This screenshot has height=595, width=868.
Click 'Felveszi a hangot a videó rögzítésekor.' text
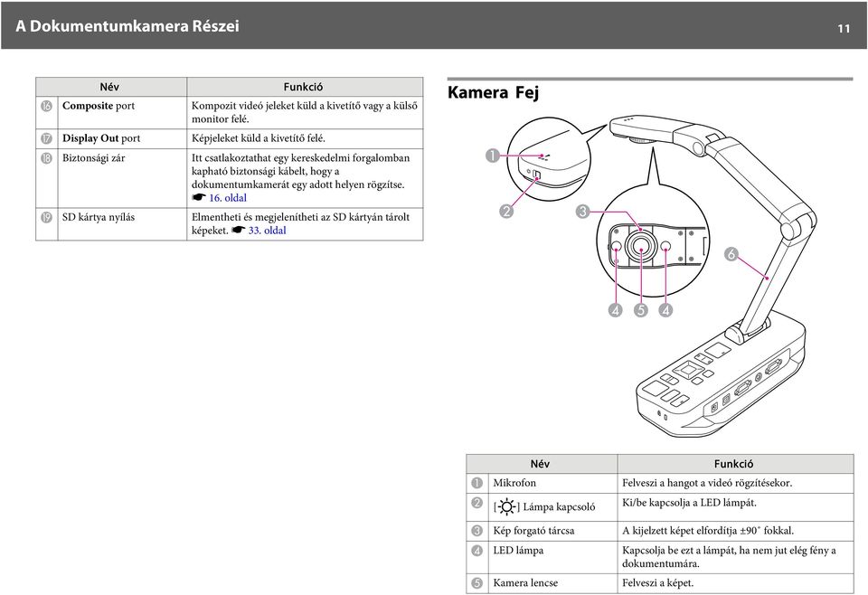(x=707, y=483)
